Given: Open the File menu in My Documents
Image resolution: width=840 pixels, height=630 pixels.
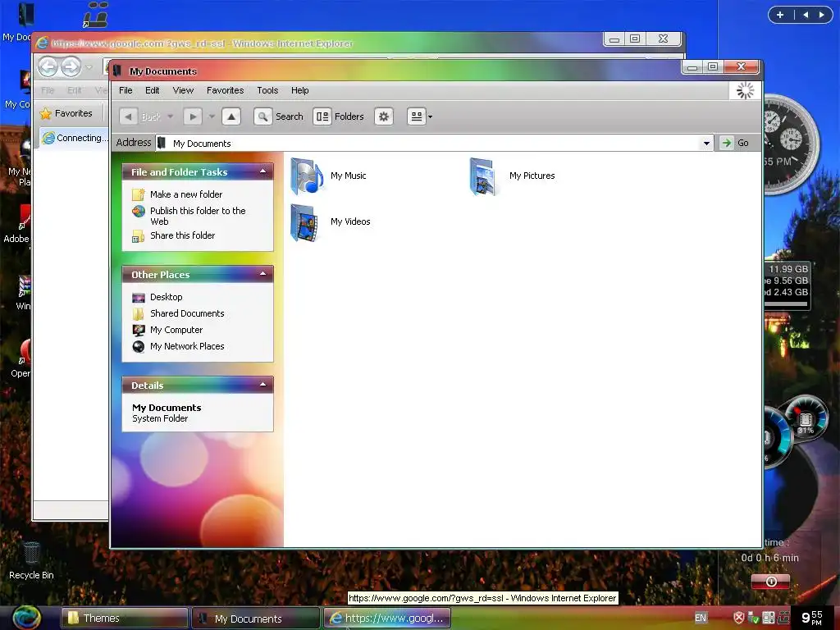Looking at the screenshot, I should pos(126,90).
